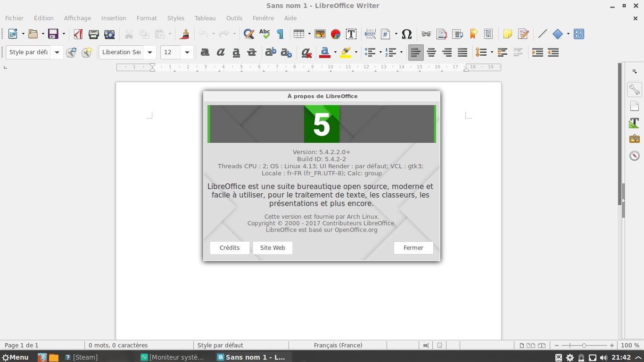
Task: Show draw functions toolbar icon
Action: (579, 34)
